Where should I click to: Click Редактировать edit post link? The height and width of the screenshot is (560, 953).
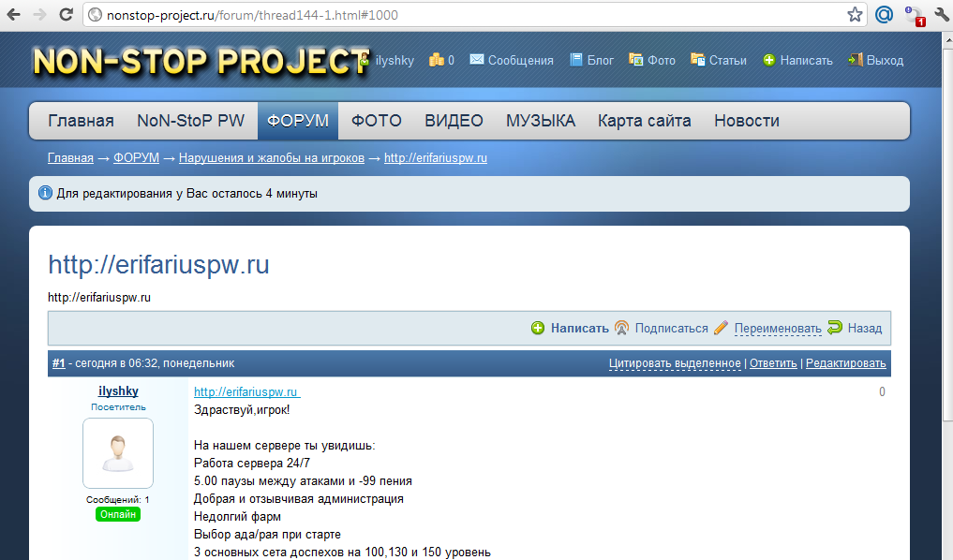pyautogui.click(x=846, y=363)
